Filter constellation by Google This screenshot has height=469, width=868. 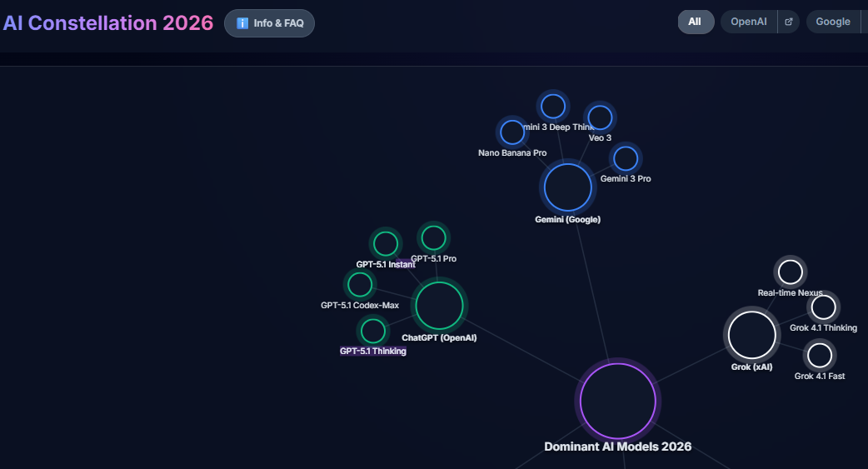pyautogui.click(x=832, y=22)
